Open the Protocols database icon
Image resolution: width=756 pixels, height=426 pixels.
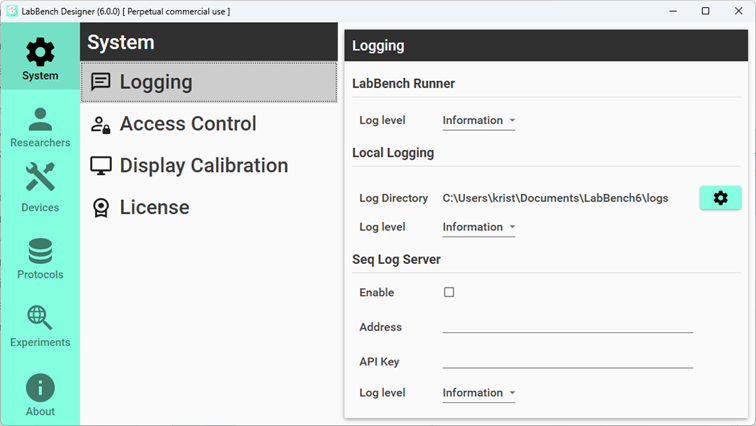click(x=40, y=251)
